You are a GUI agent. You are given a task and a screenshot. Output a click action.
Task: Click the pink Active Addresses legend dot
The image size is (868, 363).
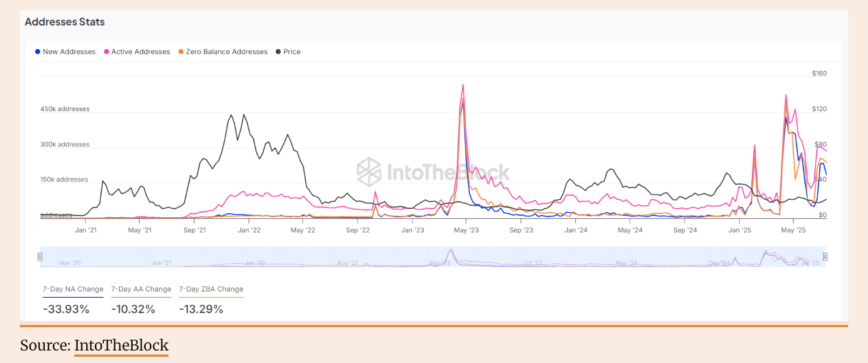[107, 52]
